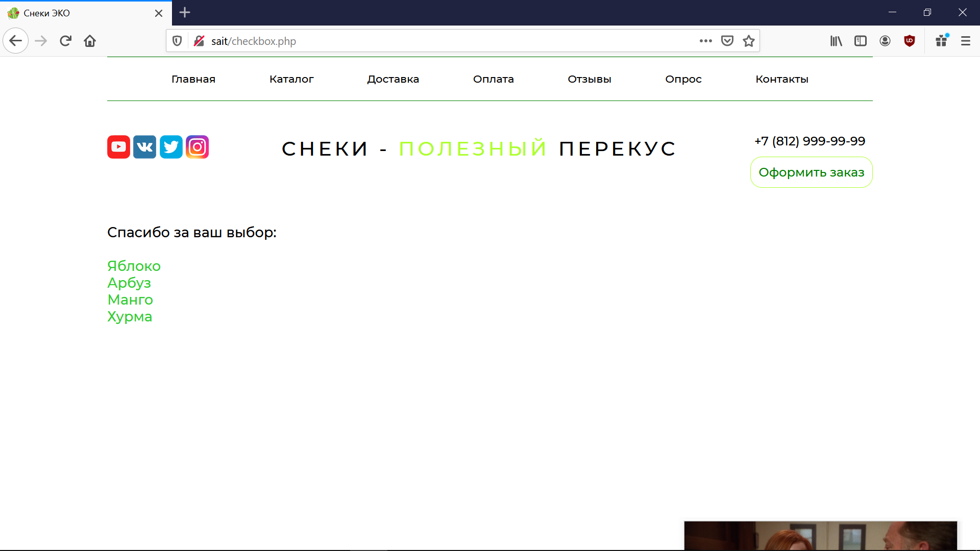Bookmark this page with star icon

(x=749, y=41)
